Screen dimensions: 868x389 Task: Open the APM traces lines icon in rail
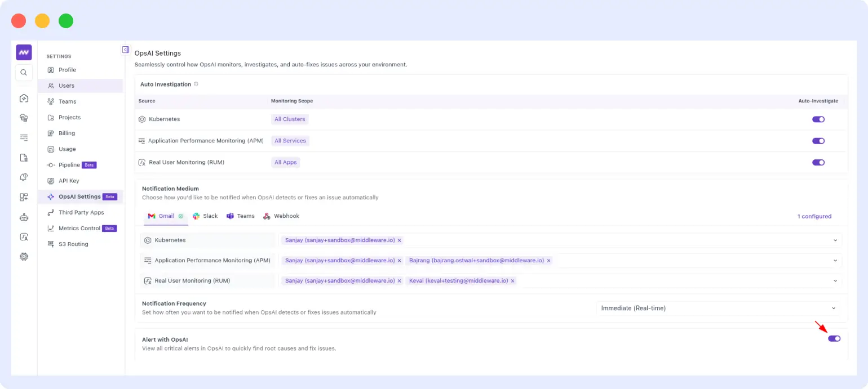click(24, 137)
